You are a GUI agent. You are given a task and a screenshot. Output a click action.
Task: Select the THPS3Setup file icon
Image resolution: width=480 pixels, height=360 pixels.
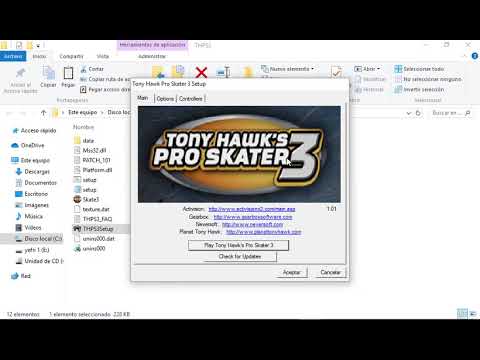(77, 229)
